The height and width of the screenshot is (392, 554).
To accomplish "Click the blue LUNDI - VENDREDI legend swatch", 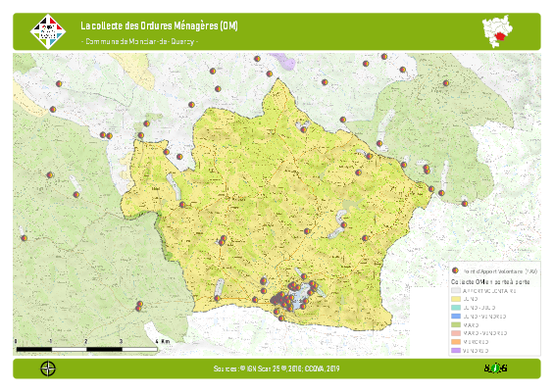I will pos(456,317).
